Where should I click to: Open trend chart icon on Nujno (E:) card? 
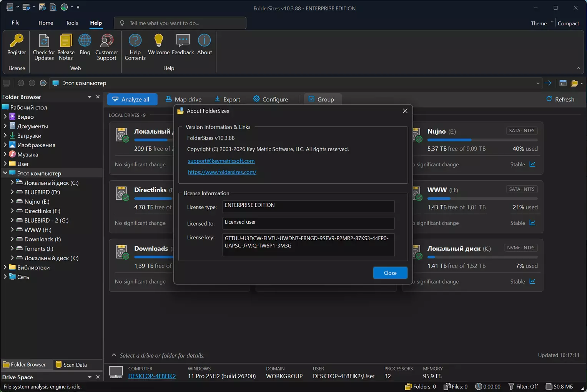coord(532,164)
